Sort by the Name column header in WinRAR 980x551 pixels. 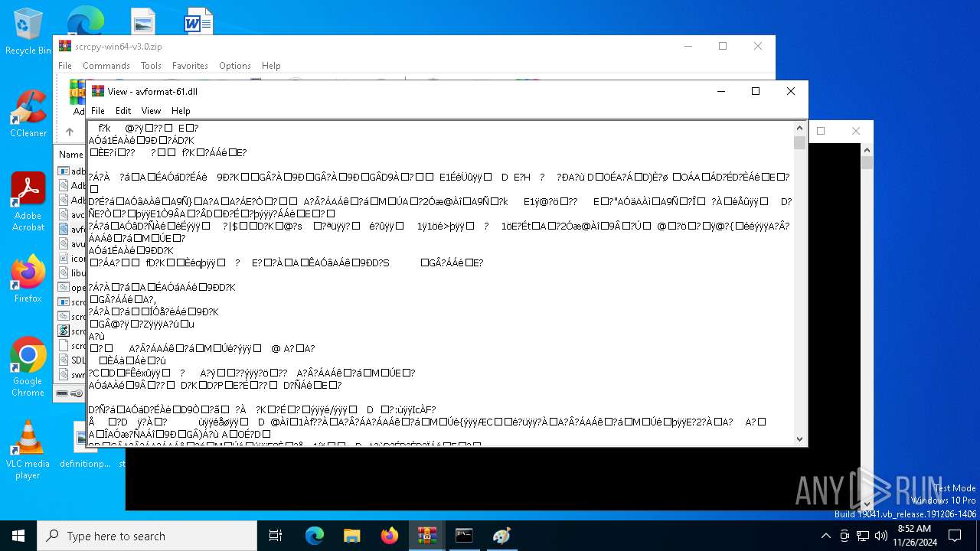(71, 155)
